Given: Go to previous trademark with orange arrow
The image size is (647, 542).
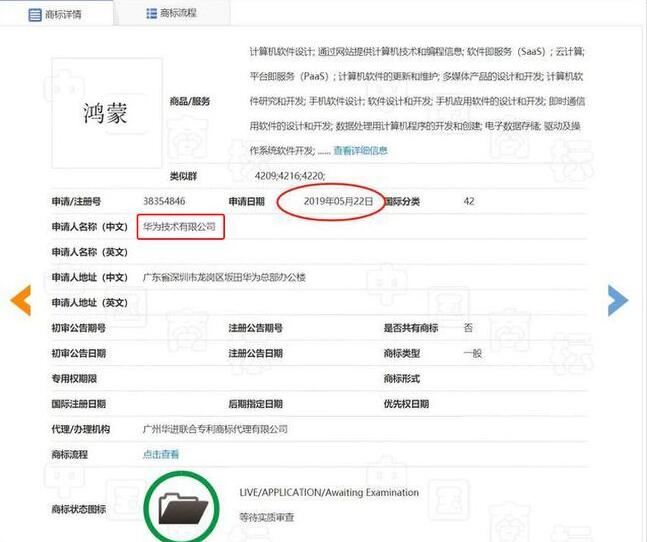Looking at the screenshot, I should pyautogui.click(x=21, y=300).
